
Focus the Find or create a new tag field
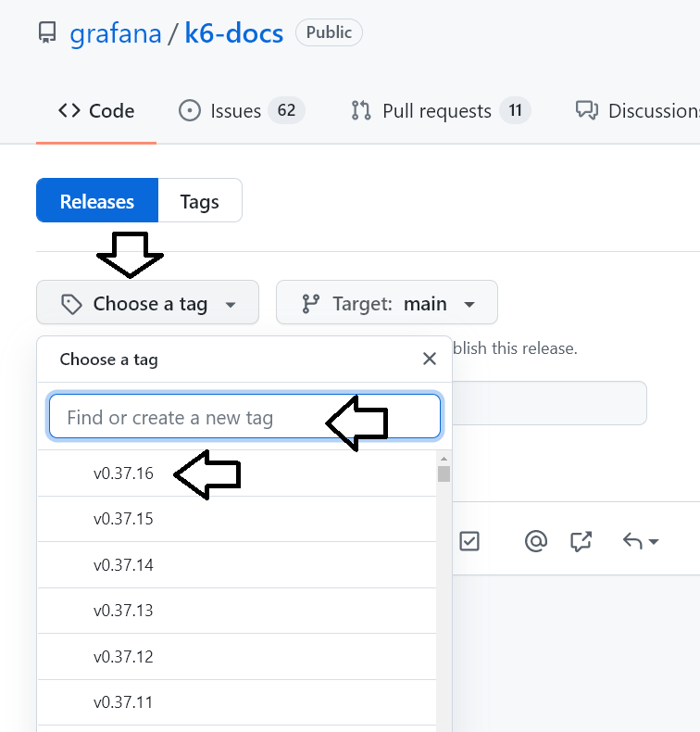pos(244,416)
